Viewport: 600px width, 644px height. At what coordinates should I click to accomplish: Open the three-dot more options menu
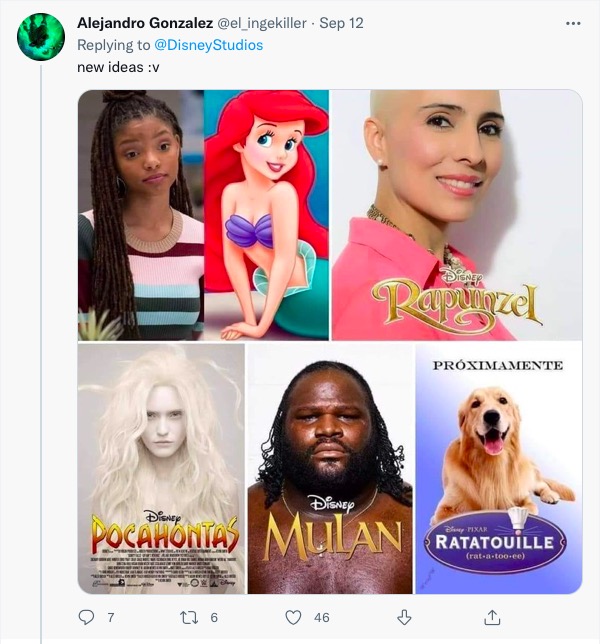tap(572, 24)
